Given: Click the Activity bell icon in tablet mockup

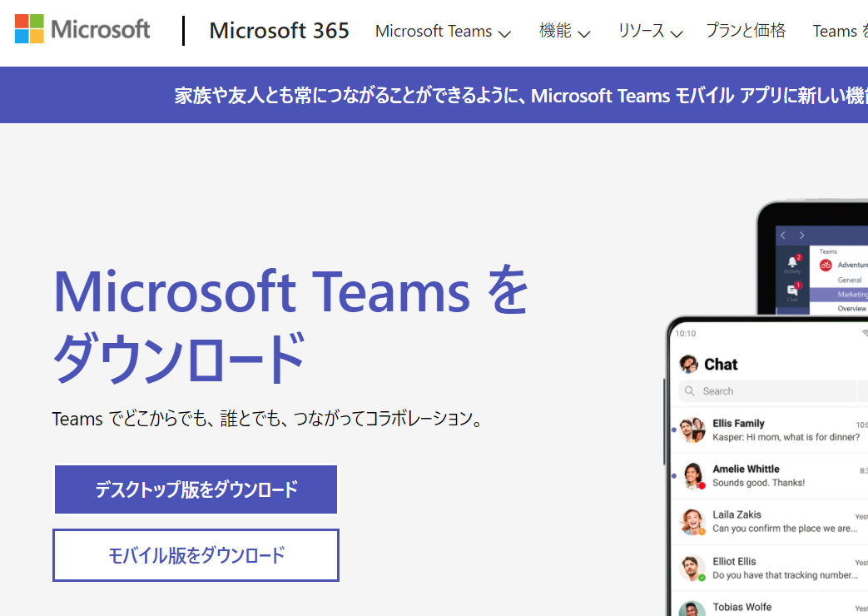Looking at the screenshot, I should coord(793,263).
